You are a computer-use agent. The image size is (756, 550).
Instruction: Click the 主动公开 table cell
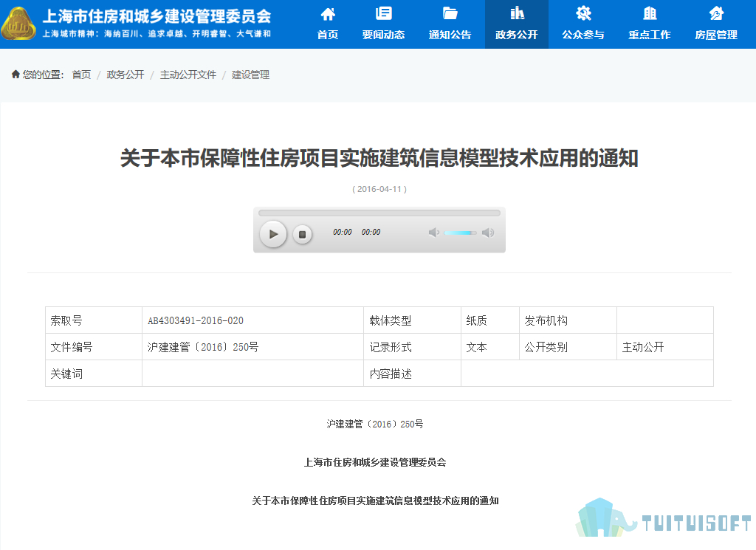[665, 346]
